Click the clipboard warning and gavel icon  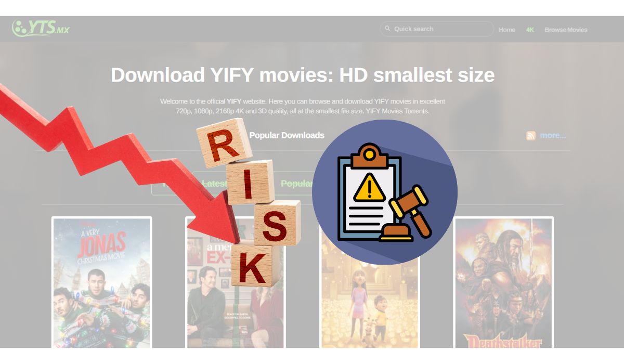pos(385,192)
